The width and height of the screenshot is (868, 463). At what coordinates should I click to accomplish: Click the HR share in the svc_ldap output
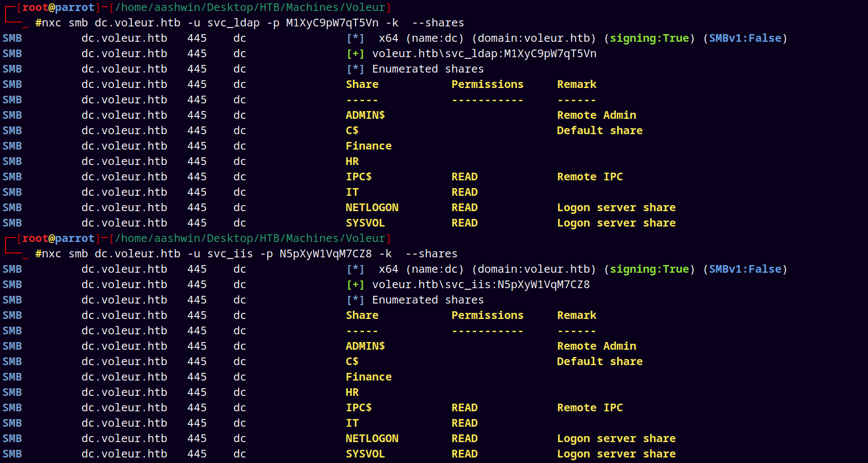[x=352, y=162]
